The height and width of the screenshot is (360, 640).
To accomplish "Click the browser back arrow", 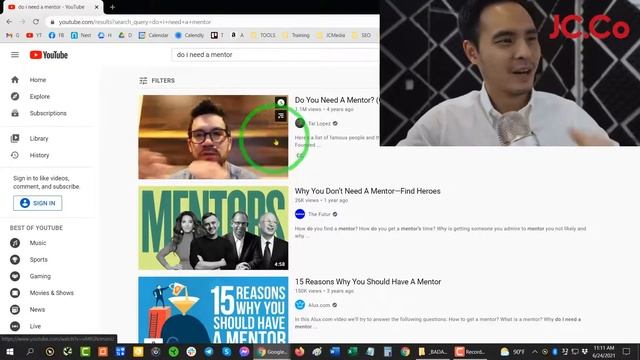I will (x=9, y=22).
